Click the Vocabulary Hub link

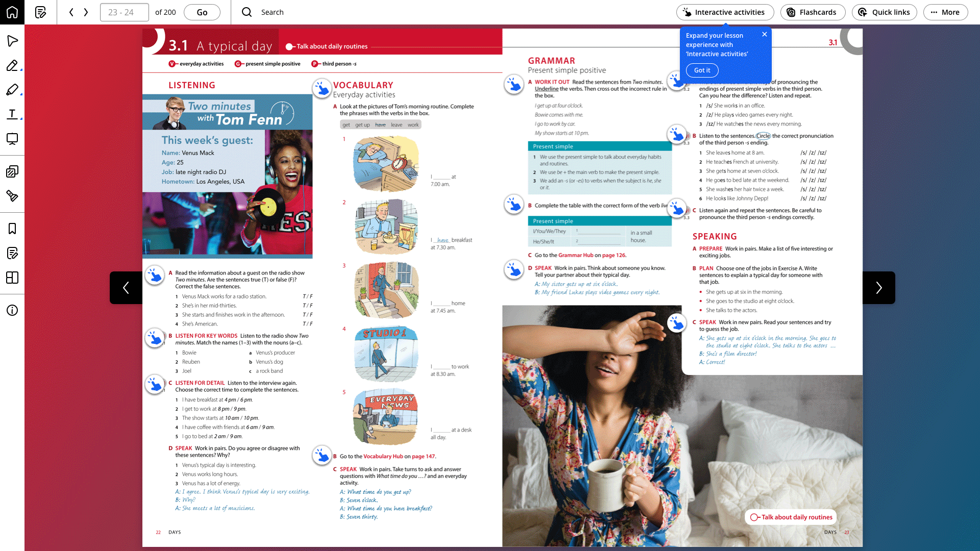tap(383, 457)
